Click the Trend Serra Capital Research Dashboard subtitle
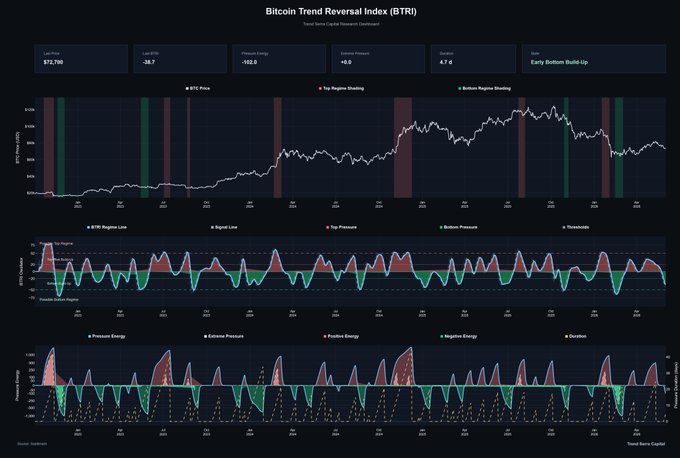The width and height of the screenshot is (680, 458). 341,24
